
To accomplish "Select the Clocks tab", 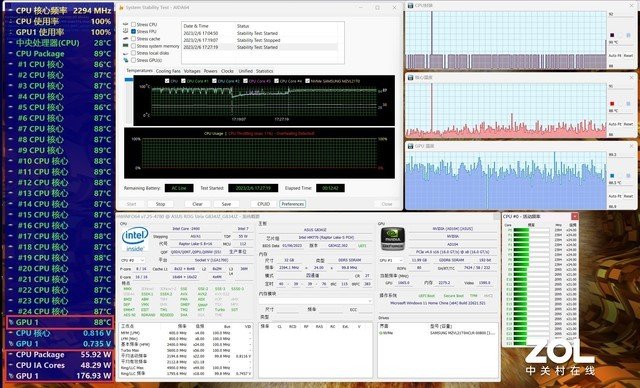I will point(227,71).
